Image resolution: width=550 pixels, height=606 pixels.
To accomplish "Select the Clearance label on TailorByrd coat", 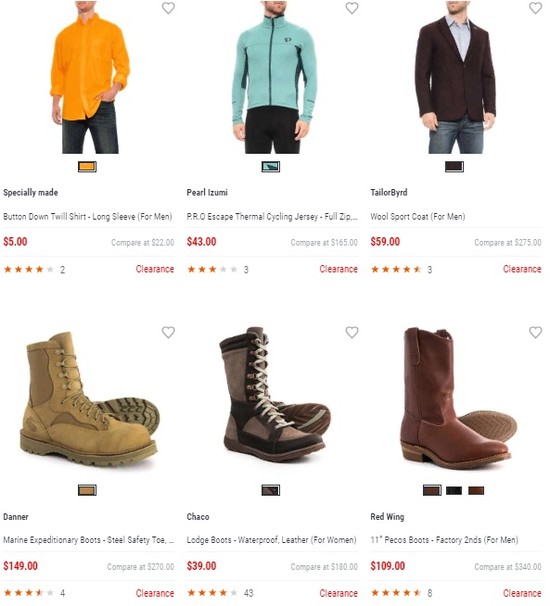I will (522, 269).
